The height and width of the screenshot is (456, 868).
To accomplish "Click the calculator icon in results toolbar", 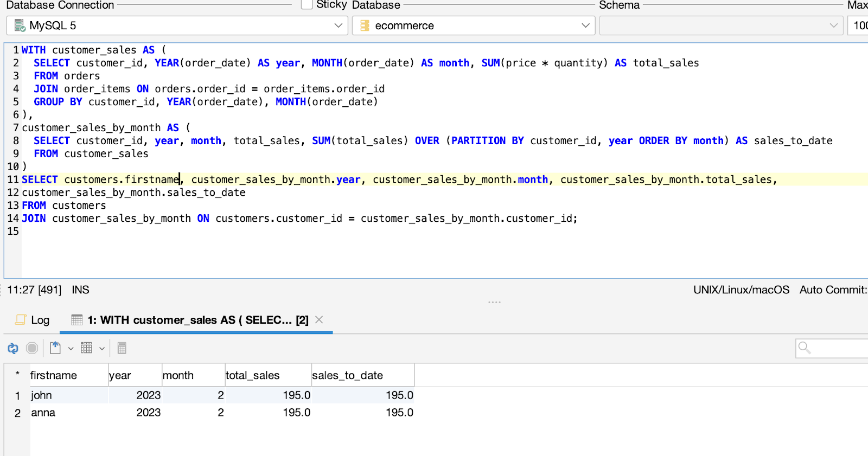I will coord(122,348).
